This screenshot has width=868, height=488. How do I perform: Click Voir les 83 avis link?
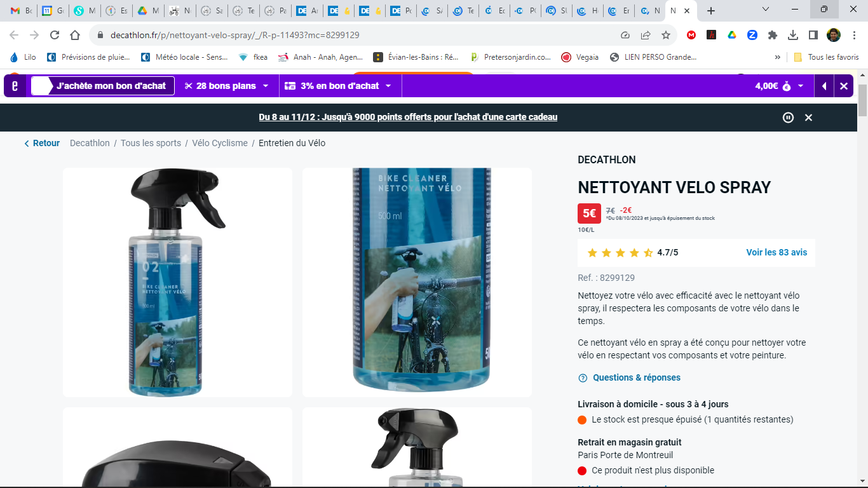coord(776,252)
